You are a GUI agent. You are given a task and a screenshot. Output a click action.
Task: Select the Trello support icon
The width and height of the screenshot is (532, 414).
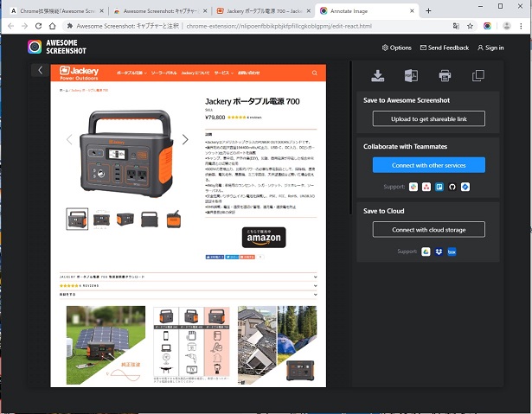(439, 187)
